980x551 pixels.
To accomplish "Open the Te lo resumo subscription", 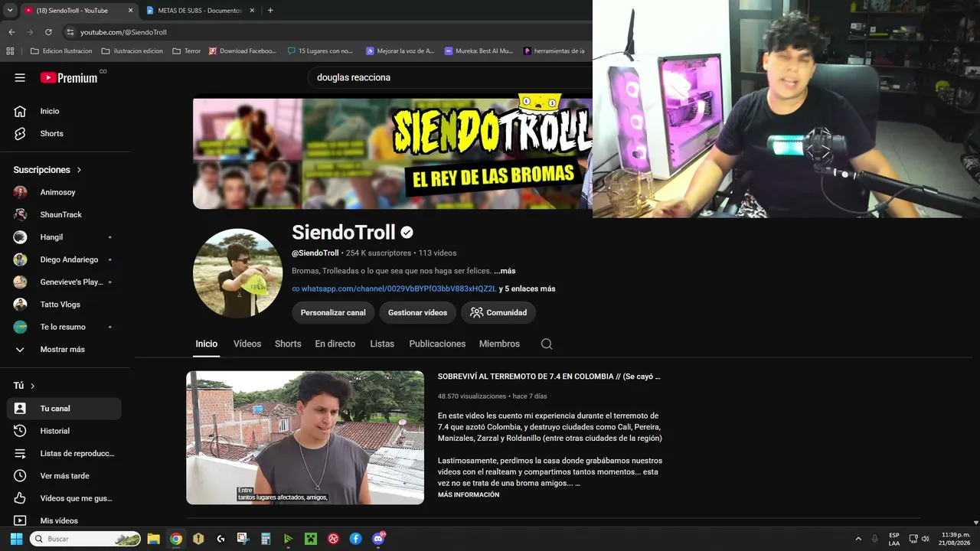I will [64, 327].
